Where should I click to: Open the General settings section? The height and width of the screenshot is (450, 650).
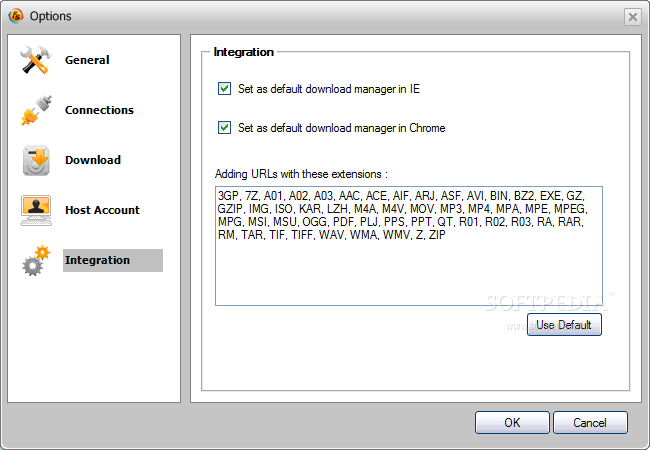(x=87, y=60)
